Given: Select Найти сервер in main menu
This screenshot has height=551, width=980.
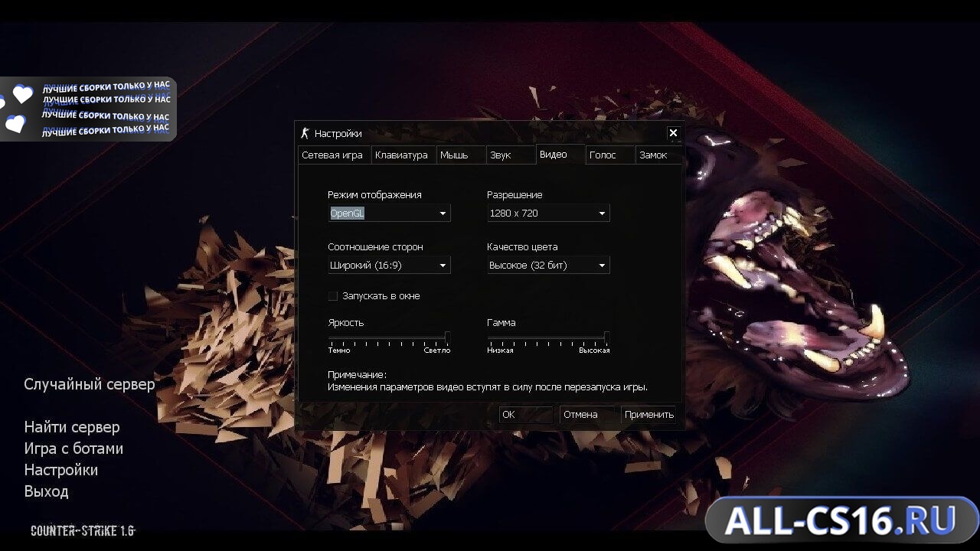Looking at the screenshot, I should [72, 427].
